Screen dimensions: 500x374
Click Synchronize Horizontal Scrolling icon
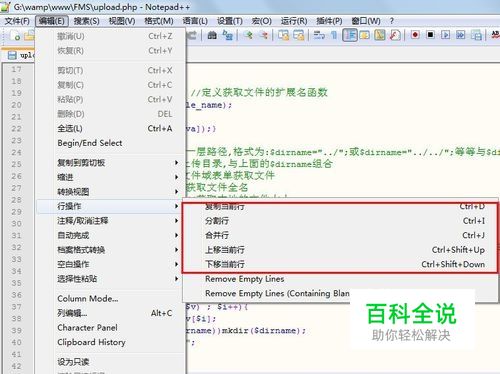(299, 35)
